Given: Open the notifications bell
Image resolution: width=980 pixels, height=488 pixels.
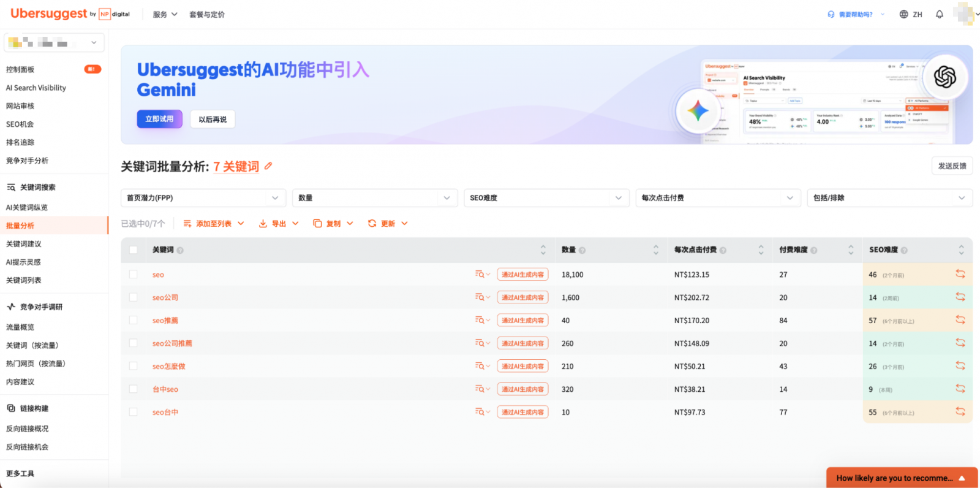Looking at the screenshot, I should pyautogui.click(x=939, y=14).
